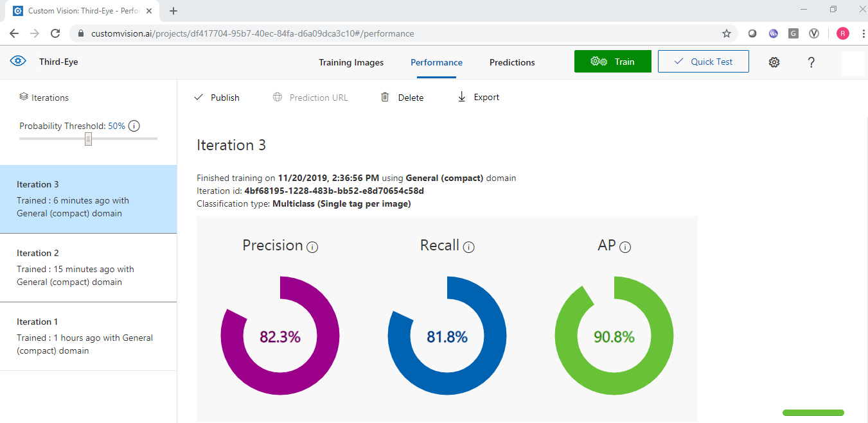Viewport: 868px width, 423px height.
Task: Open the Quick Test dialog
Action: pyautogui.click(x=703, y=62)
